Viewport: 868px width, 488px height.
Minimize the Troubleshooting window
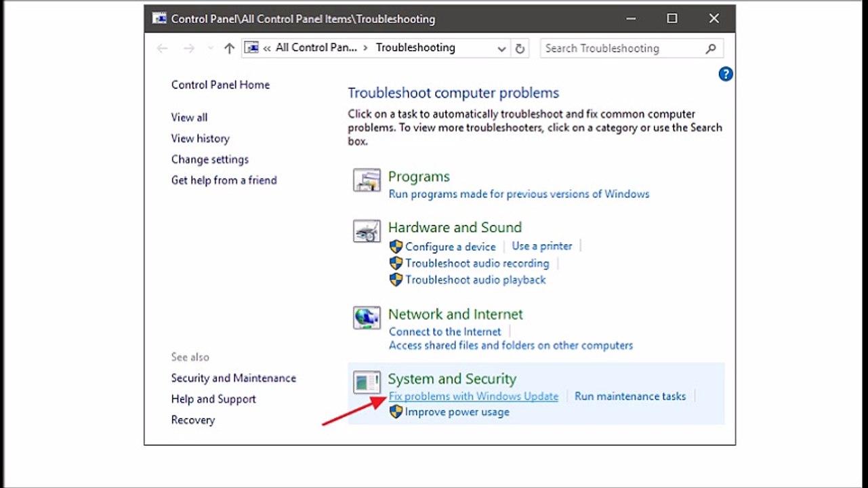[x=630, y=18]
